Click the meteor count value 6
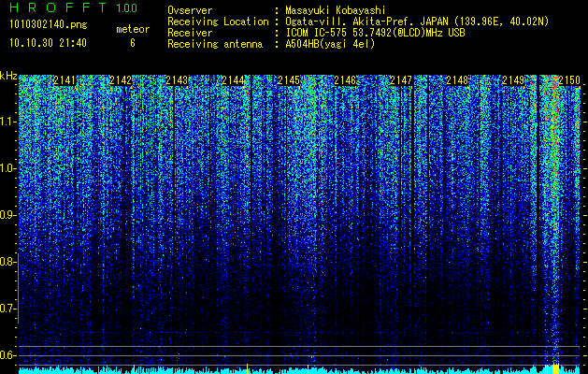The image size is (588, 374). (133, 43)
